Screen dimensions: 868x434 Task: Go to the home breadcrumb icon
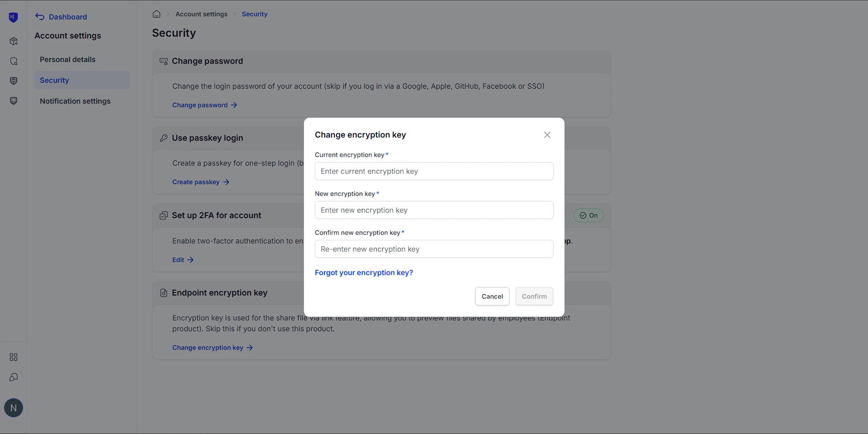pos(157,14)
